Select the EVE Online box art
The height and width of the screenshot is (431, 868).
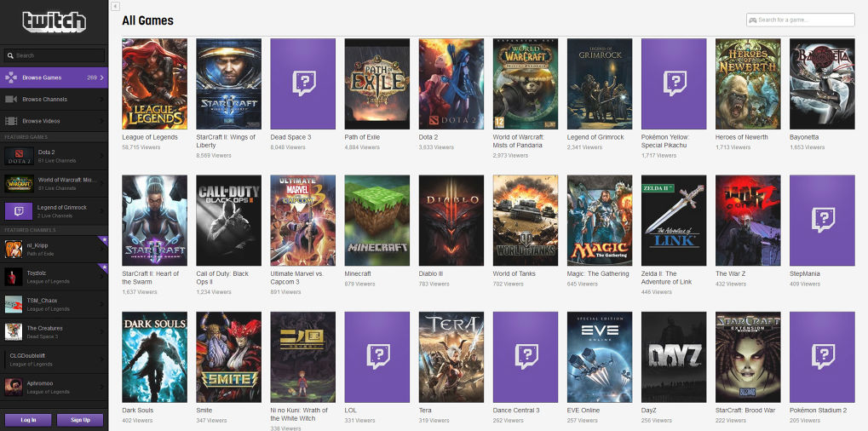pos(599,356)
